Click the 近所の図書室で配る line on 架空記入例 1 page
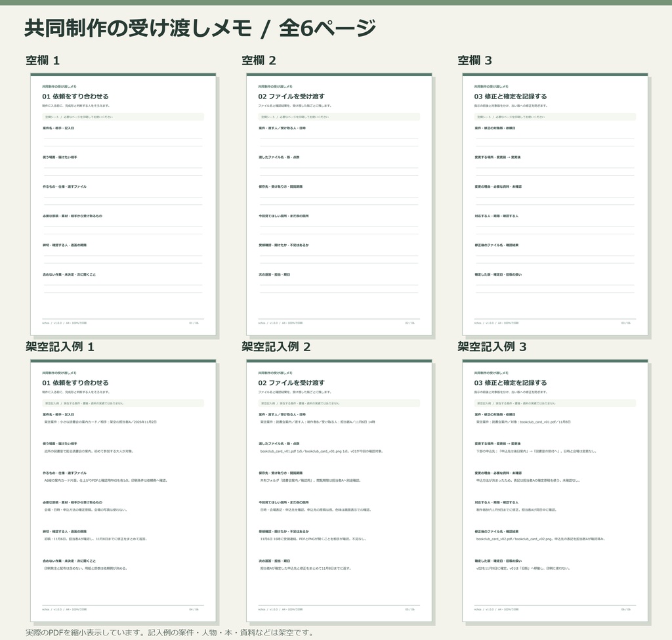 pos(89,452)
